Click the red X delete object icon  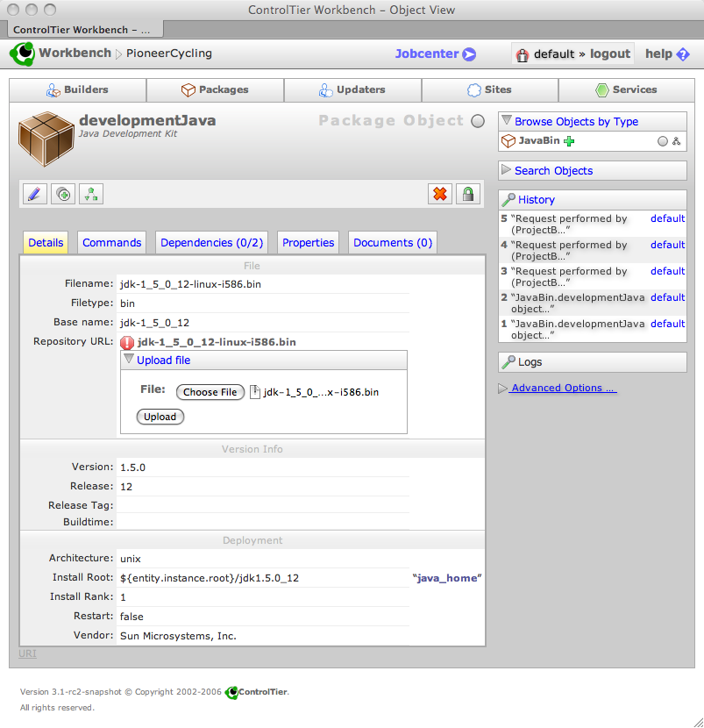coord(440,194)
